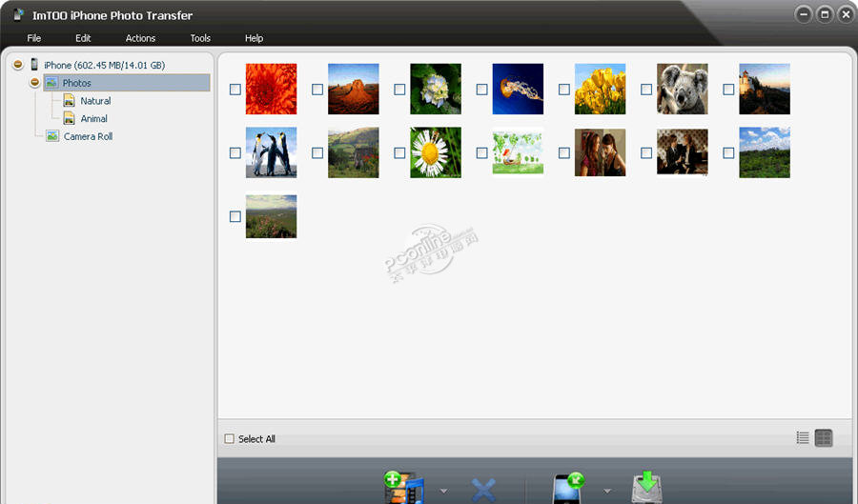Select the jellyfish thumbnail
This screenshot has height=504, width=858.
(x=519, y=90)
